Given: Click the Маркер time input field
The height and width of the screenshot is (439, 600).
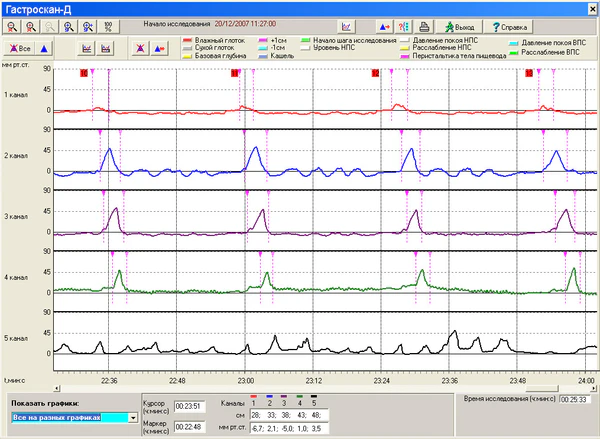Looking at the screenshot, I should point(188,425).
